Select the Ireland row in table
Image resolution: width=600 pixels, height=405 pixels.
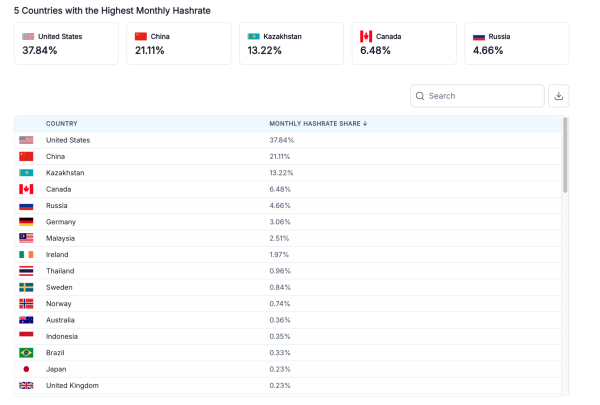pos(288,254)
